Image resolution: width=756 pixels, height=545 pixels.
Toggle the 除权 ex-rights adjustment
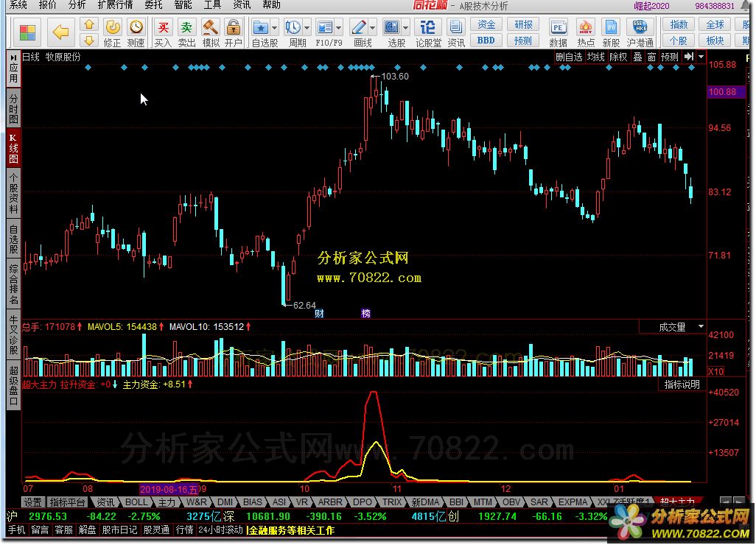[x=619, y=57]
